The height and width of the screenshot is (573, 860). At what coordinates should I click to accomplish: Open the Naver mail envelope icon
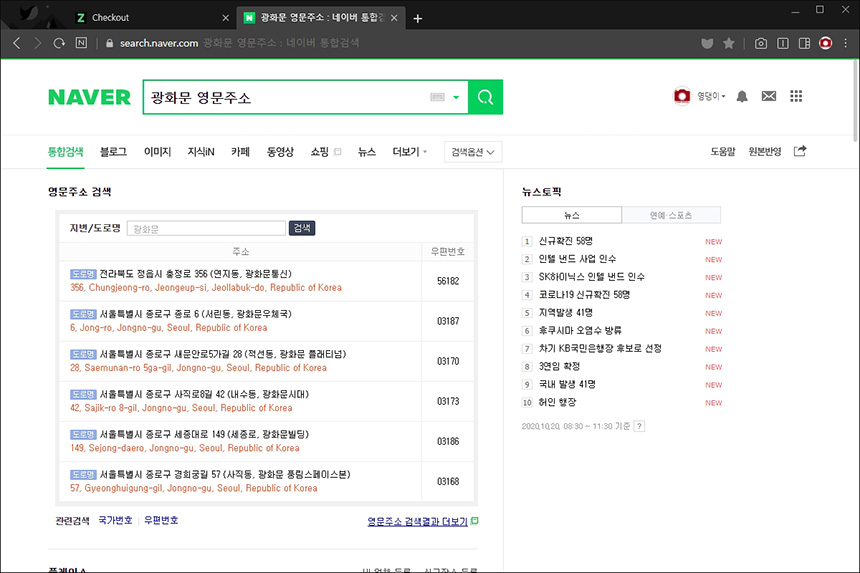pos(769,97)
